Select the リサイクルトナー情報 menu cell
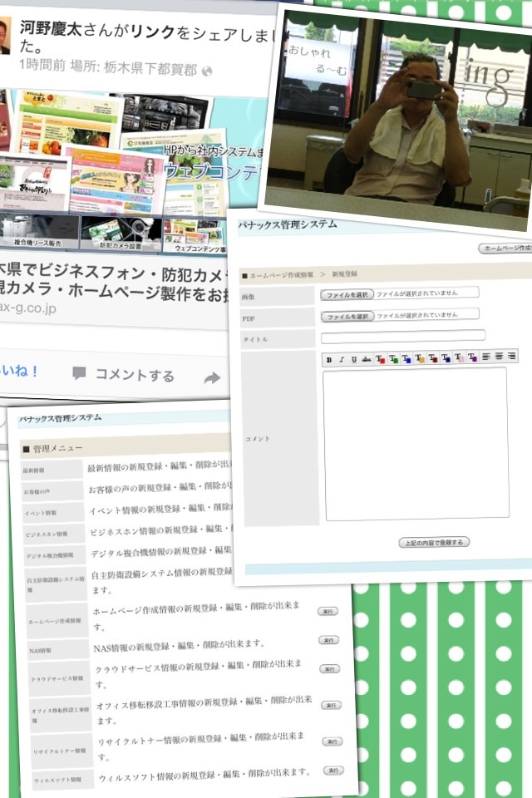 (x=62, y=751)
